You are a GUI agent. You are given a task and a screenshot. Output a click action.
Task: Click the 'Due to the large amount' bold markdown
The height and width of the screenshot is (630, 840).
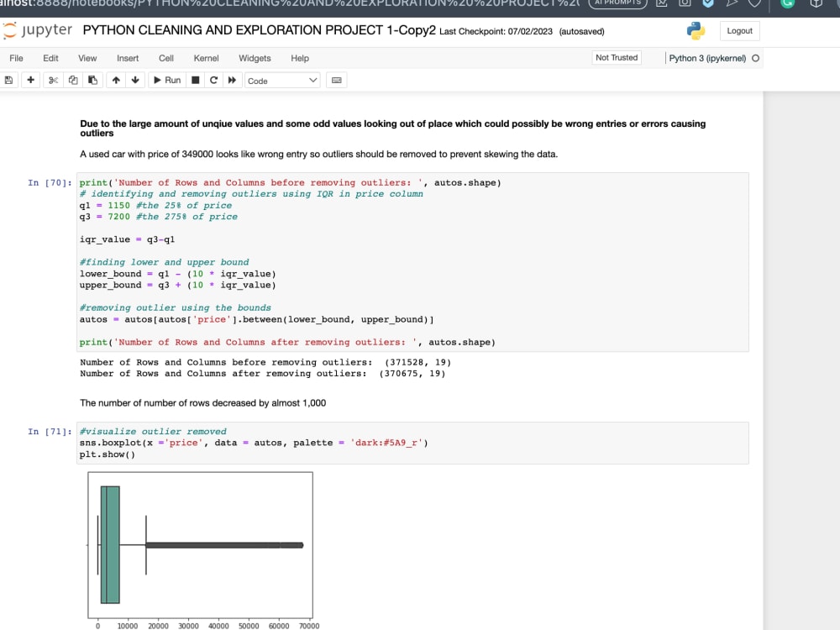point(392,128)
